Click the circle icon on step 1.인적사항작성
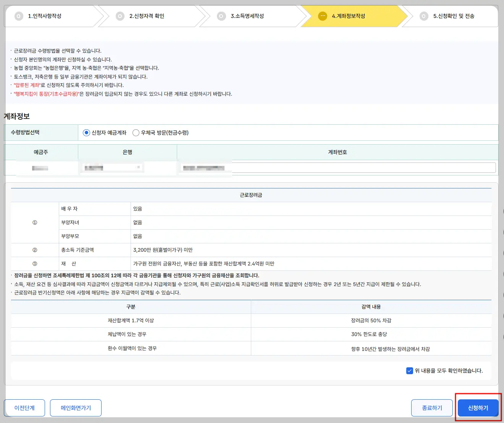This screenshot has width=504, height=423. click(x=19, y=16)
